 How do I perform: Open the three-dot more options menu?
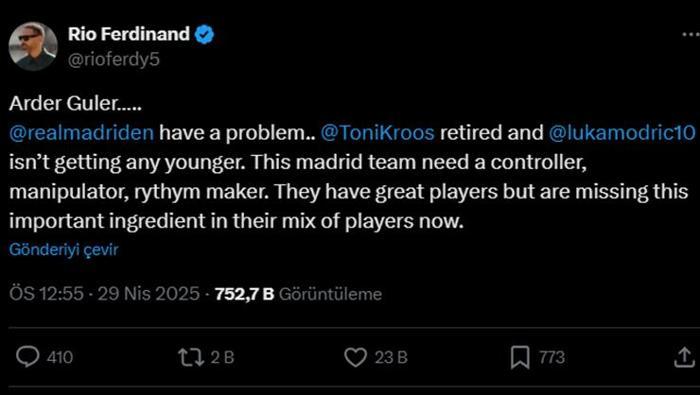pyautogui.click(x=691, y=35)
